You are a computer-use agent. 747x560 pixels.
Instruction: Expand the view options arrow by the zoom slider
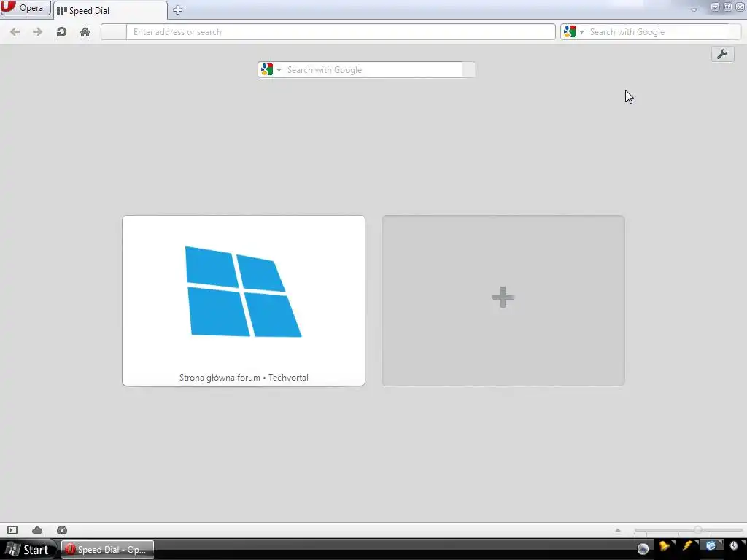[618, 530]
